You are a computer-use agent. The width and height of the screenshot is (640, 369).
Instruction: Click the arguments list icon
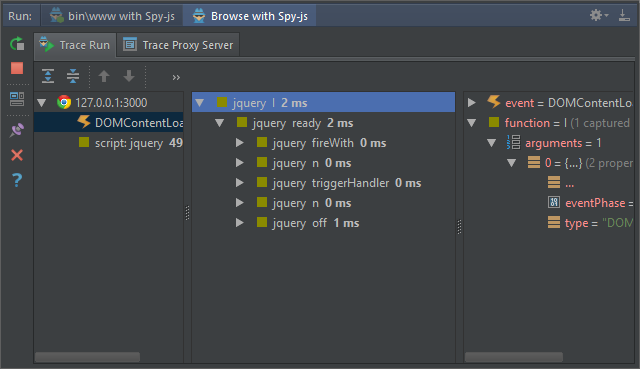pos(513,142)
